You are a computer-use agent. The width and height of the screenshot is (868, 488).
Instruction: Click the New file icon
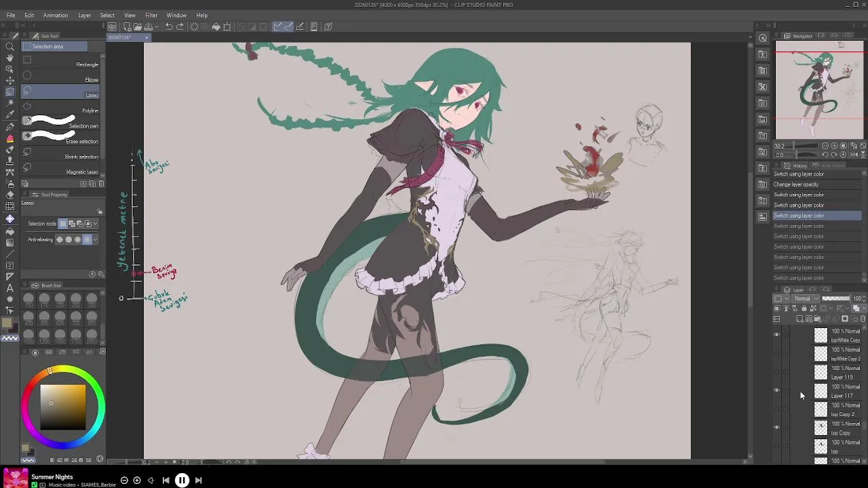tap(127, 27)
